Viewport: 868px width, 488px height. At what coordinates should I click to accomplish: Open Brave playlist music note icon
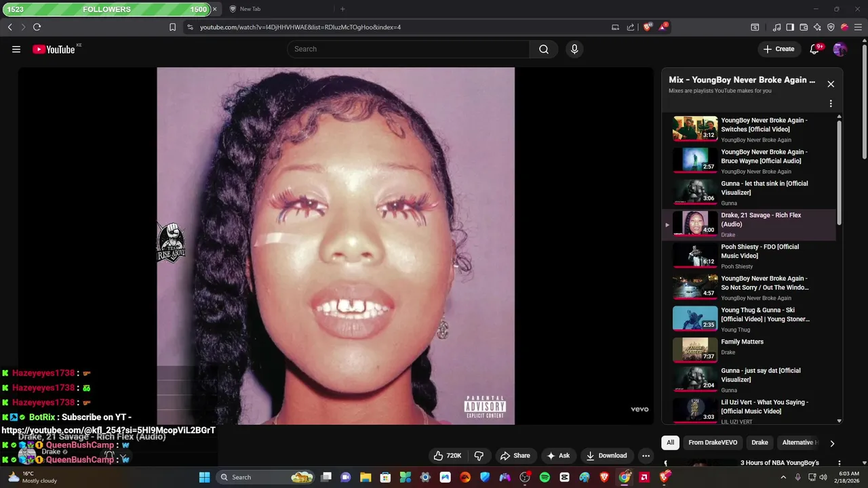[776, 27]
